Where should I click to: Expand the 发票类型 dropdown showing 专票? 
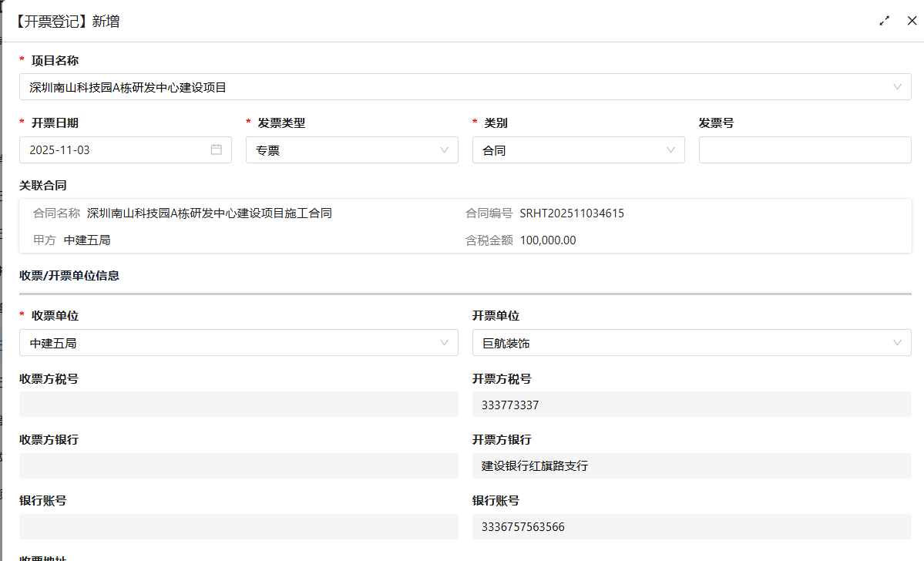coord(351,150)
